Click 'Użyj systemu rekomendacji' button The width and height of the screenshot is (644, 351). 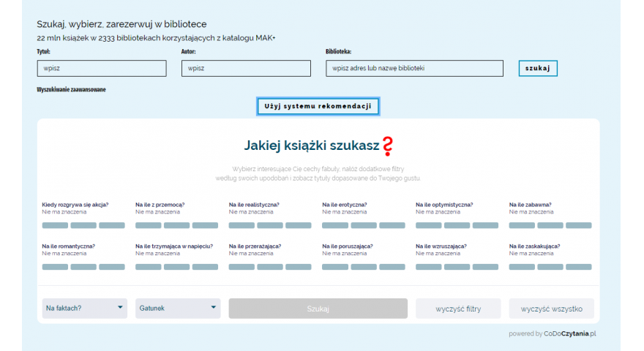318,106
